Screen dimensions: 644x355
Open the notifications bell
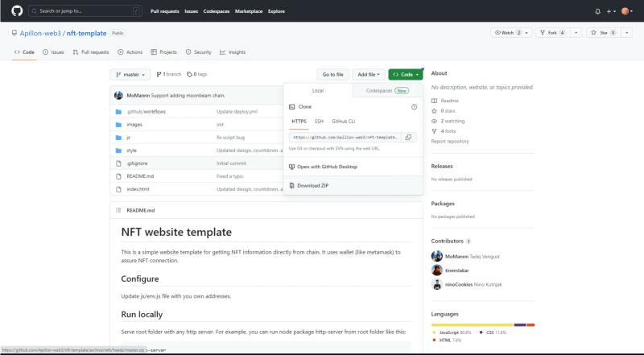[597, 11]
